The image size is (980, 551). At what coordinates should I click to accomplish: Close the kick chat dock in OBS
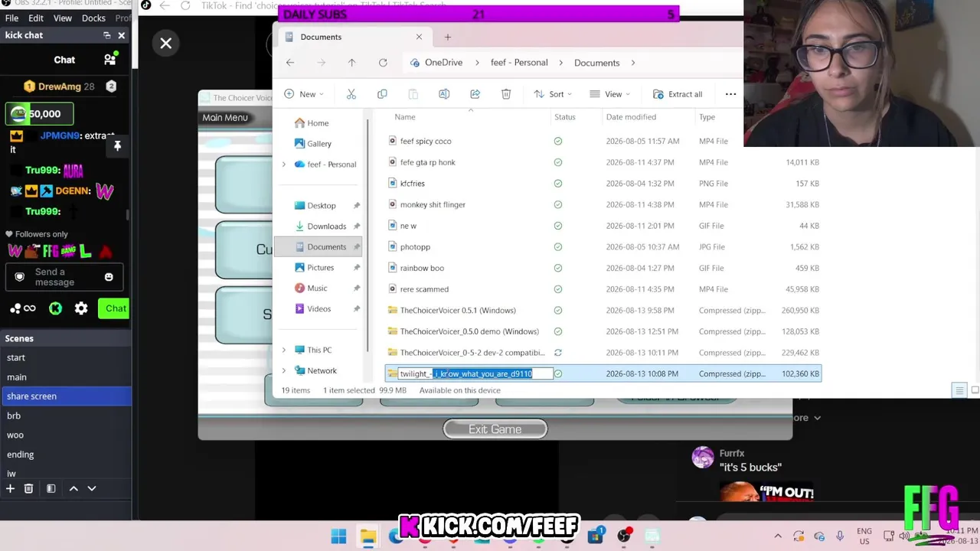[x=121, y=35]
